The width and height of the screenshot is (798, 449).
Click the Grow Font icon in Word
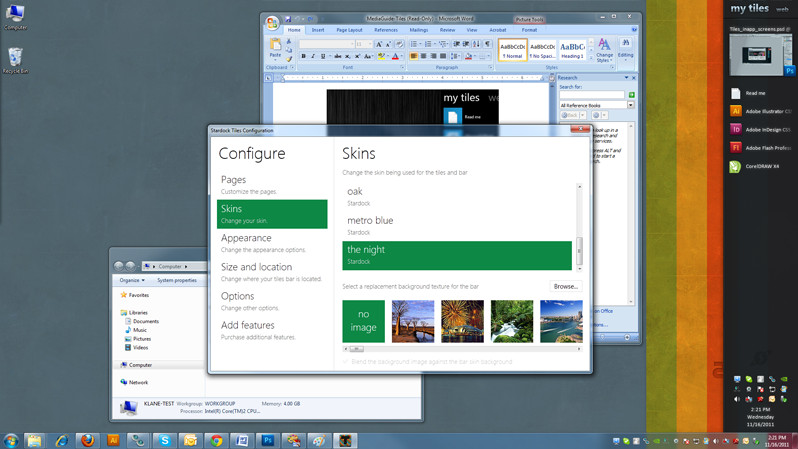[379, 44]
